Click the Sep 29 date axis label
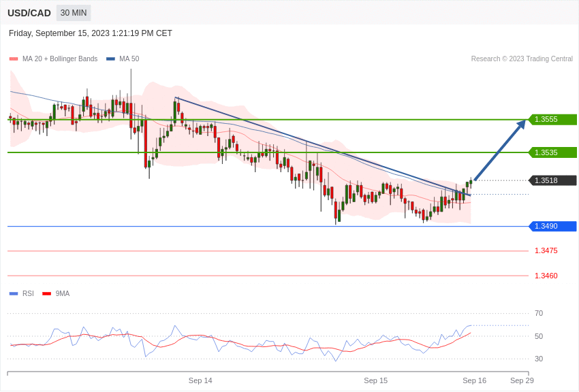Image resolution: width=579 pixels, height=392 pixels. click(522, 380)
